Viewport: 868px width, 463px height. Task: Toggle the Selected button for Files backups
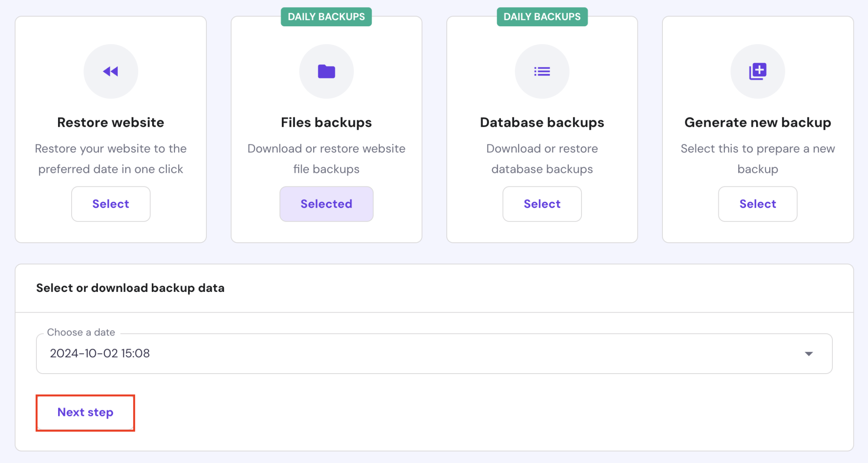pyautogui.click(x=326, y=204)
